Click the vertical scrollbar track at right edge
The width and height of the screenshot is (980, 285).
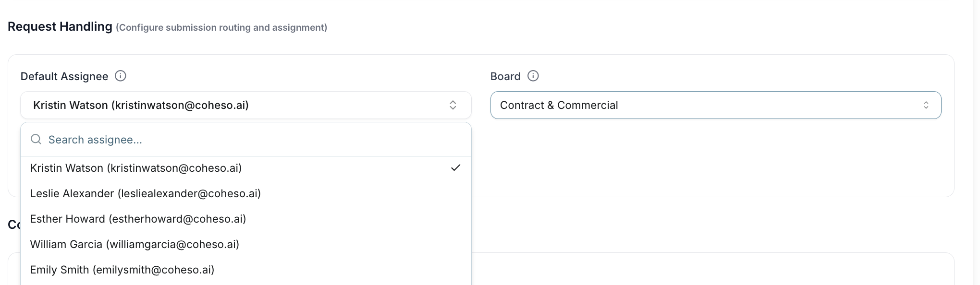pyautogui.click(x=976, y=144)
